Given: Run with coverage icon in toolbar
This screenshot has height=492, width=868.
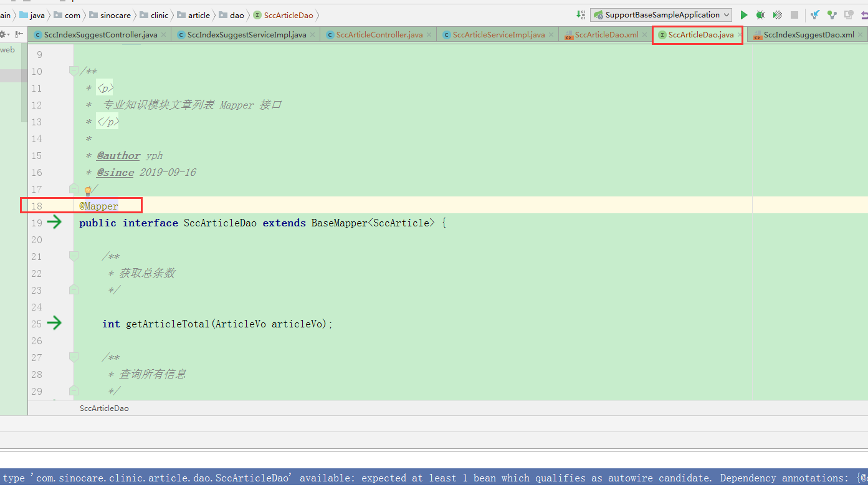Looking at the screenshot, I should 778,15.
